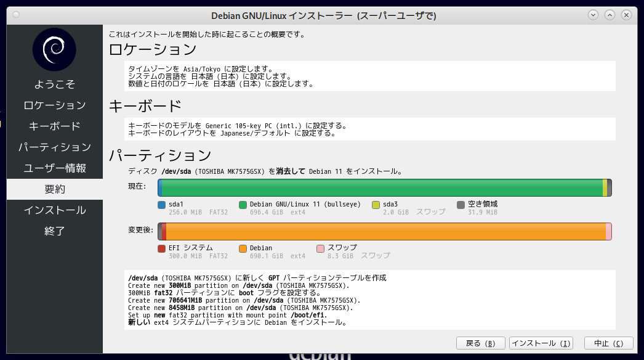Click the '690.1 GiB ext4' text

278,256
